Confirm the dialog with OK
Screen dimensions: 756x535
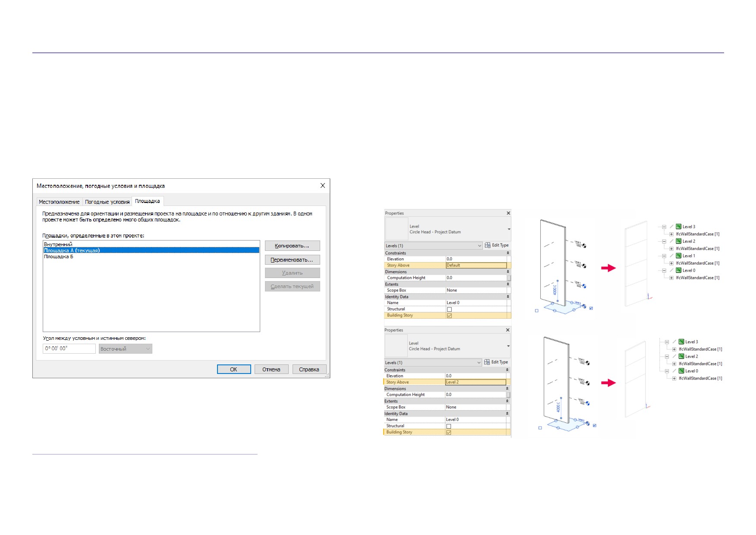pos(234,369)
